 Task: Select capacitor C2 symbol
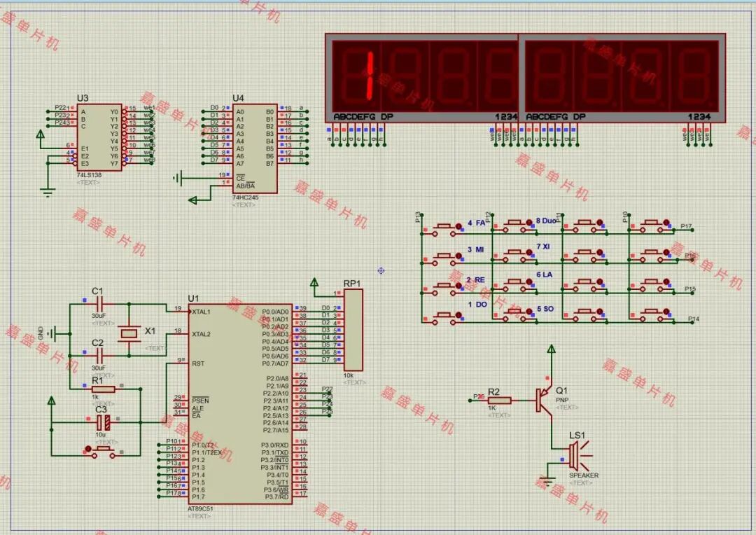click(x=100, y=356)
